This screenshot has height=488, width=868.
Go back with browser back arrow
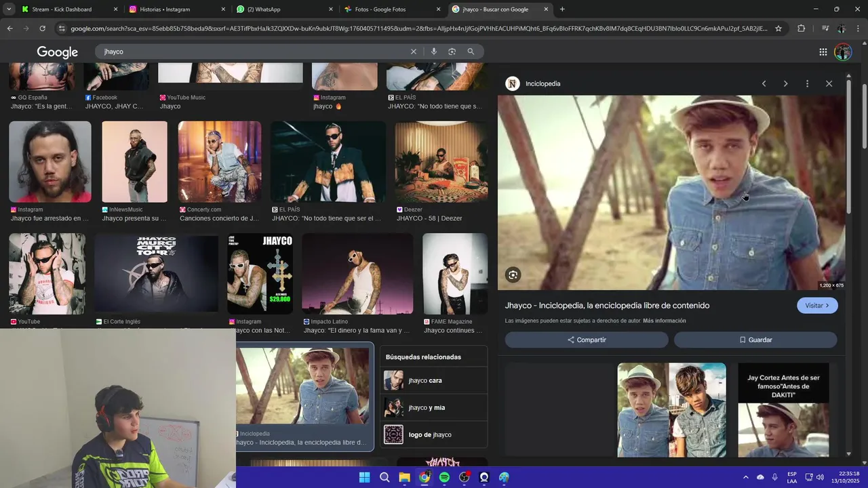[9, 28]
